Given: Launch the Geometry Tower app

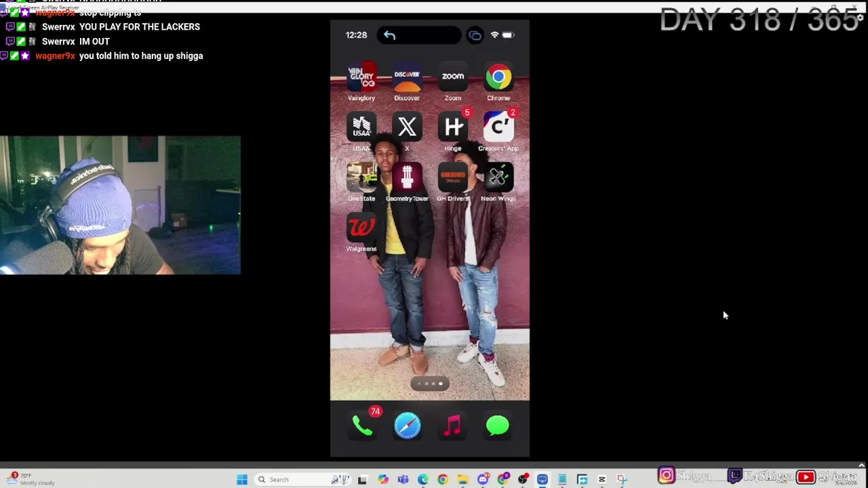Looking at the screenshot, I should 407,178.
